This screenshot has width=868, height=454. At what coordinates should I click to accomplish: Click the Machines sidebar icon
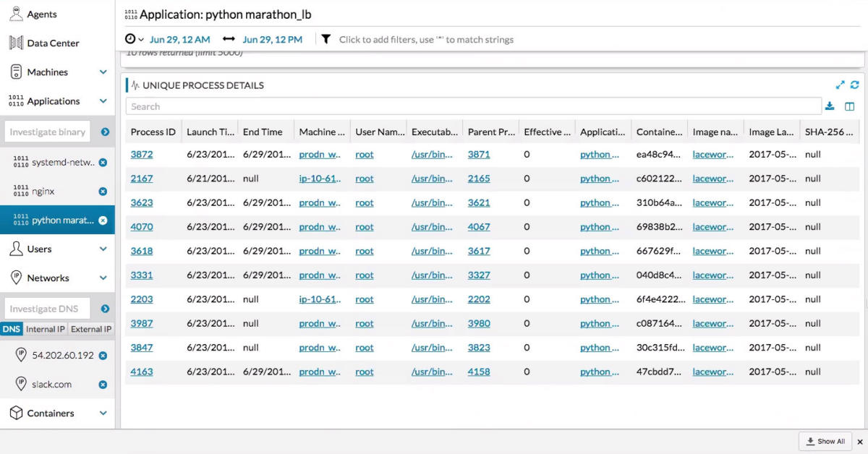coord(16,72)
